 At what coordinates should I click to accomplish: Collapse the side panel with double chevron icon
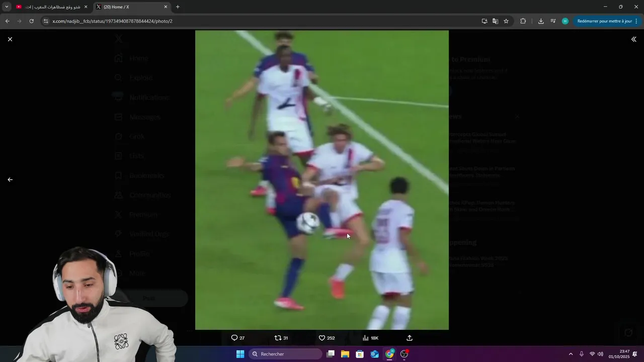coord(633,39)
